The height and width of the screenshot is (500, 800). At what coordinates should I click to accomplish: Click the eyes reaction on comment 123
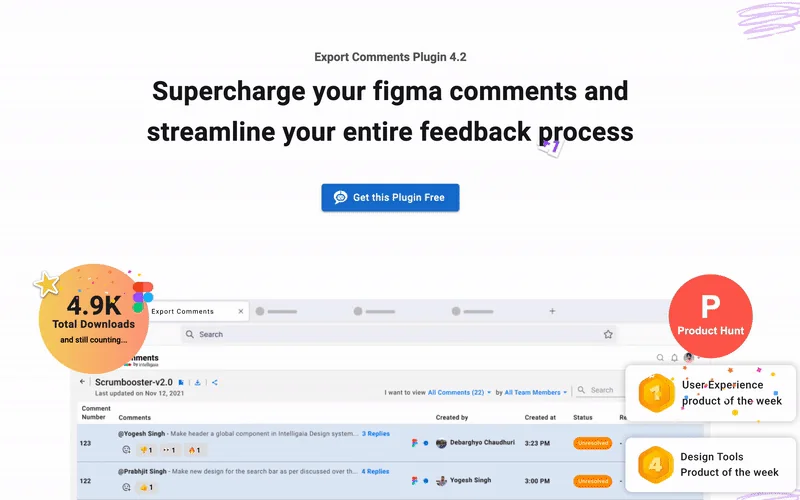169,450
